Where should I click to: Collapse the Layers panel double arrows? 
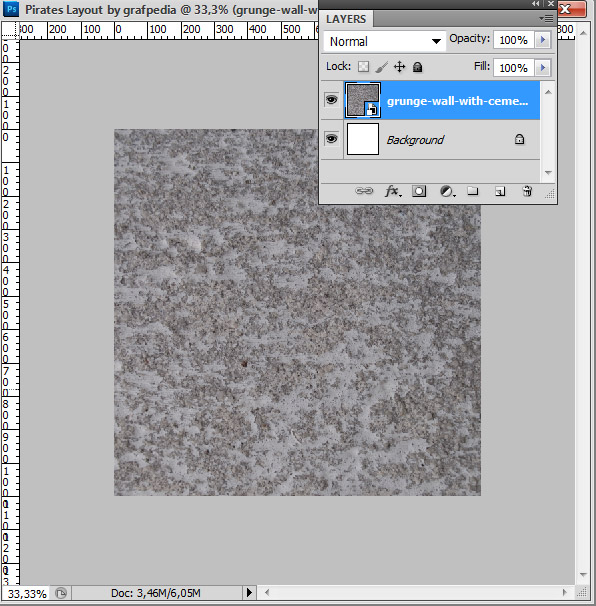coord(535,3)
